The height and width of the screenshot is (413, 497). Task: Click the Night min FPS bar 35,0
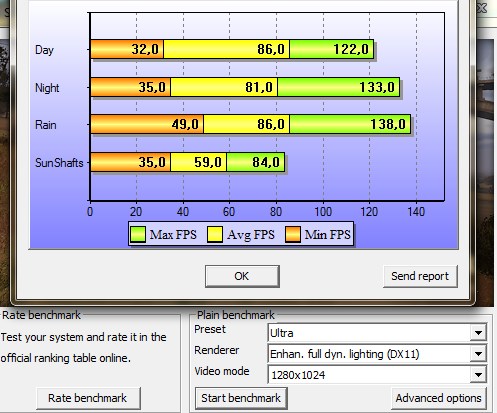[130, 87]
